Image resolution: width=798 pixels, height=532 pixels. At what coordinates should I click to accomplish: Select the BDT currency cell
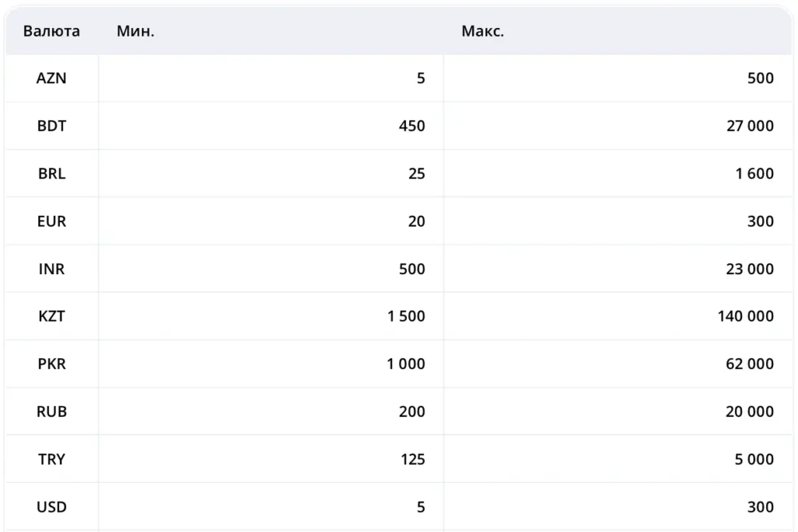[x=51, y=125]
